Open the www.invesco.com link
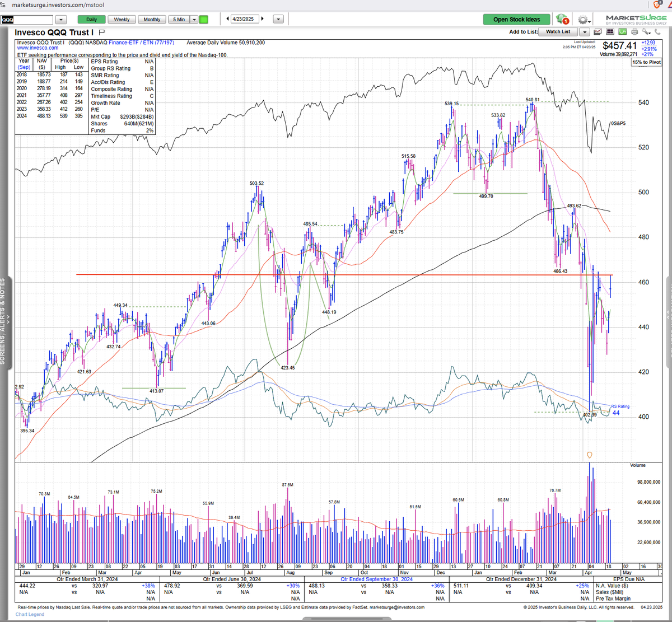 click(x=38, y=48)
